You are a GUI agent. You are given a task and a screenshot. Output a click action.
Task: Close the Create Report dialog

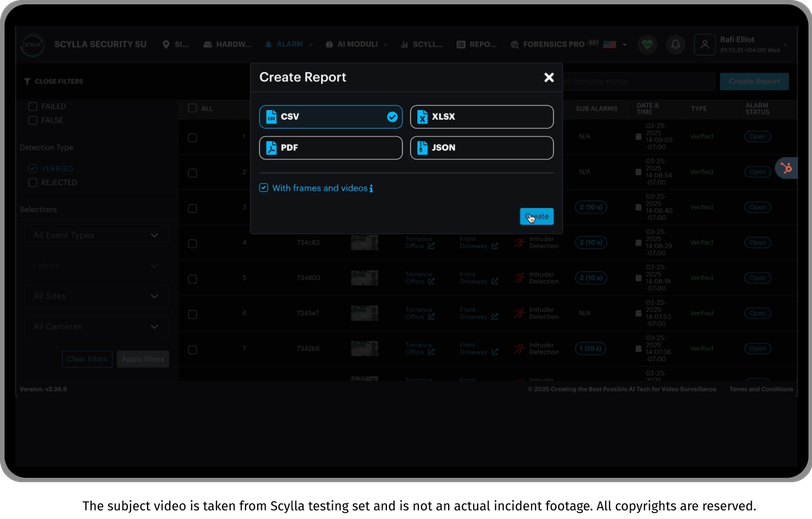(x=549, y=78)
